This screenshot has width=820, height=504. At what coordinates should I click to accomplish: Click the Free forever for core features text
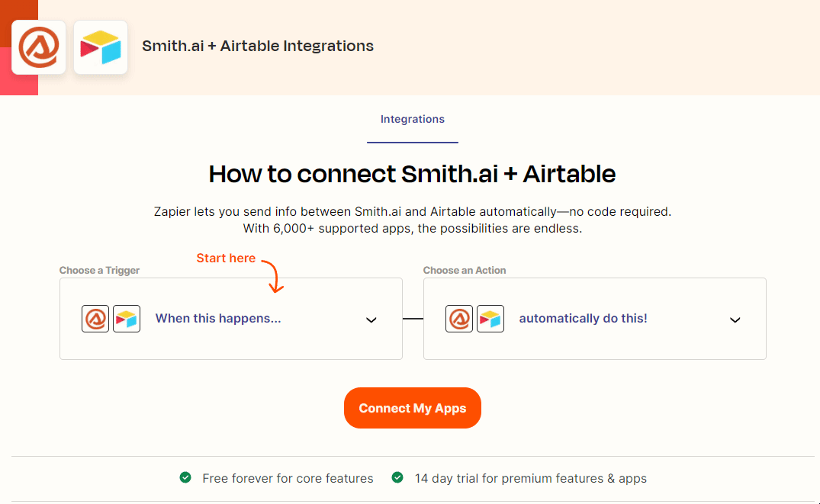(x=288, y=478)
